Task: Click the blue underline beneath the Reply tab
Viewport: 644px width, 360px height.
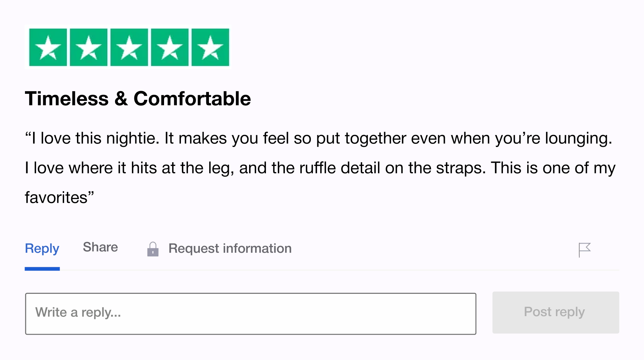Action: click(42, 269)
